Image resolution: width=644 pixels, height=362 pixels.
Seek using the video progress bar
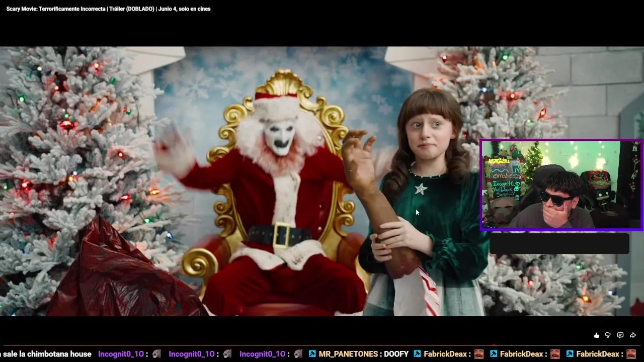[x=322, y=346]
